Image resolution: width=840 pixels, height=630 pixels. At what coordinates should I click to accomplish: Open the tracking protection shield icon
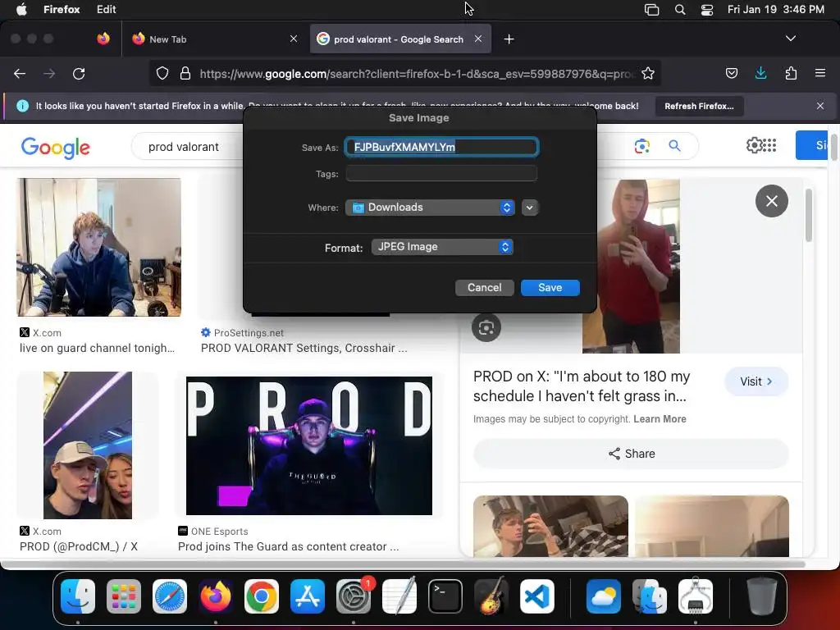tap(162, 73)
